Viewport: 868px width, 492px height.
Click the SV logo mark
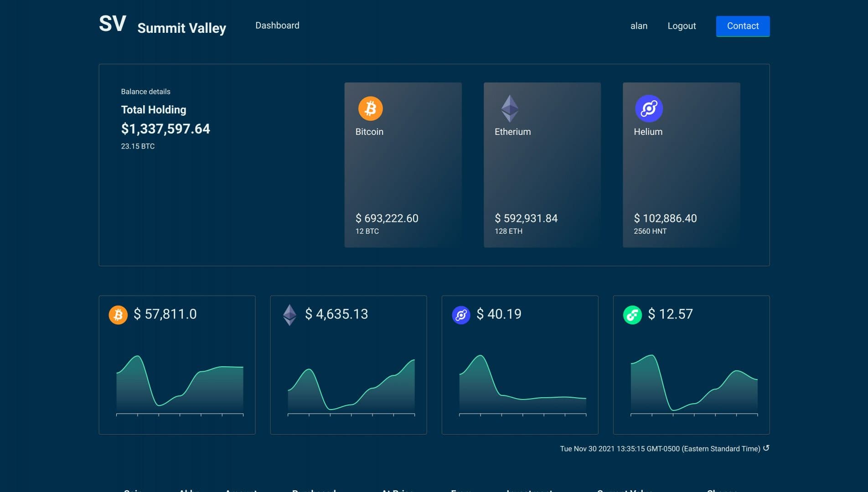113,24
